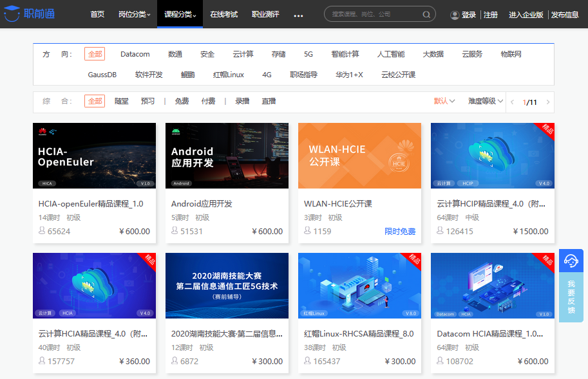The image size is (588, 379).
Task: Select 全部 in the 方向 filter
Action: (x=95, y=54)
